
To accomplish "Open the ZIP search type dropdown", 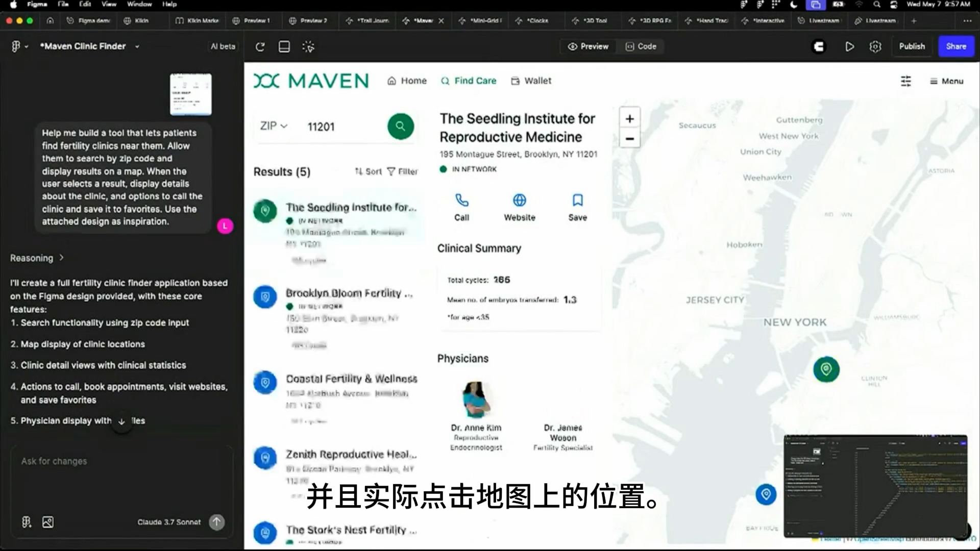I will point(274,126).
